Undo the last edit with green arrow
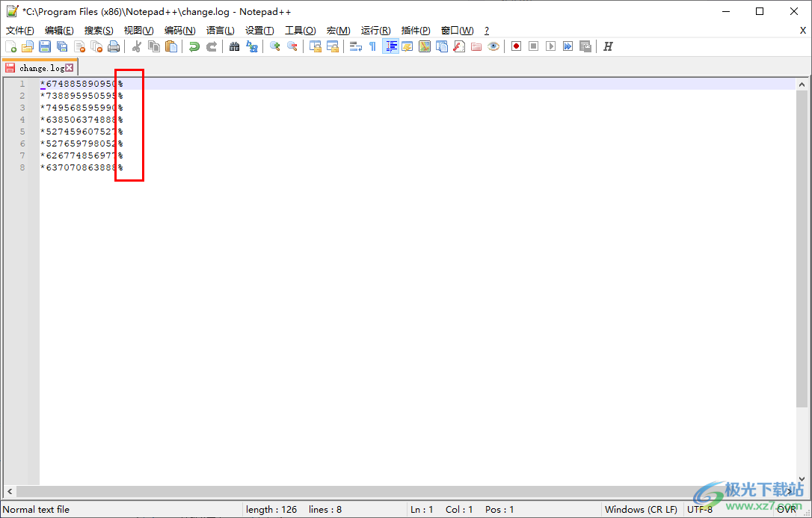Viewport: 812px width, 518px height. tap(194, 46)
